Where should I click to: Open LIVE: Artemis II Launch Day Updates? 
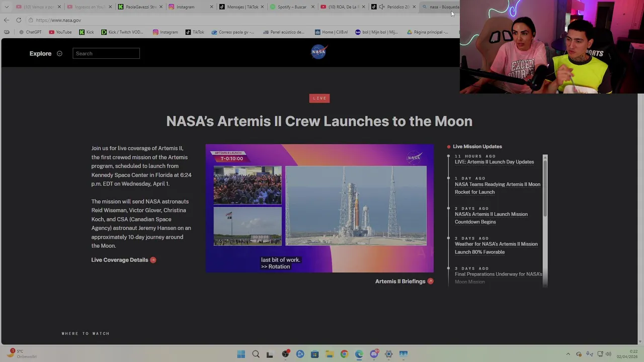tap(494, 162)
